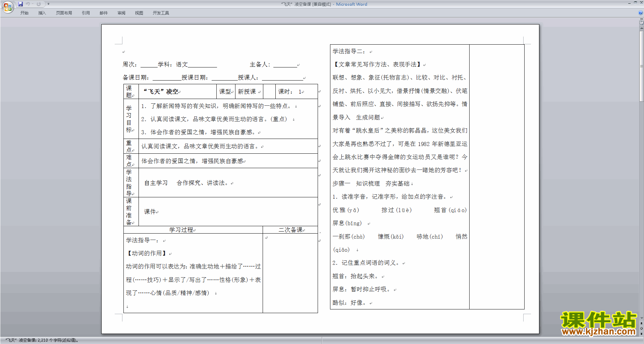The width and height of the screenshot is (644, 344).
Task: Click the vertical scrollbar down arrow
Action: (x=642, y=318)
